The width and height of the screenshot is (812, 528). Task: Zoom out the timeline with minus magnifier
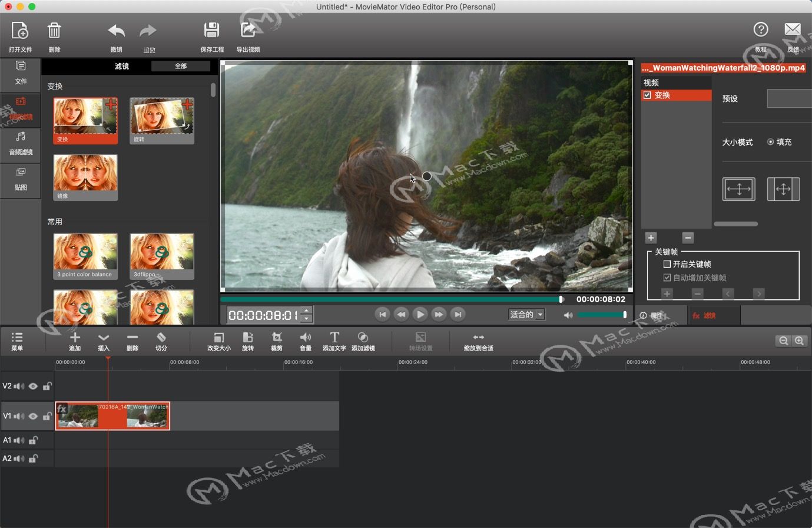click(x=783, y=341)
